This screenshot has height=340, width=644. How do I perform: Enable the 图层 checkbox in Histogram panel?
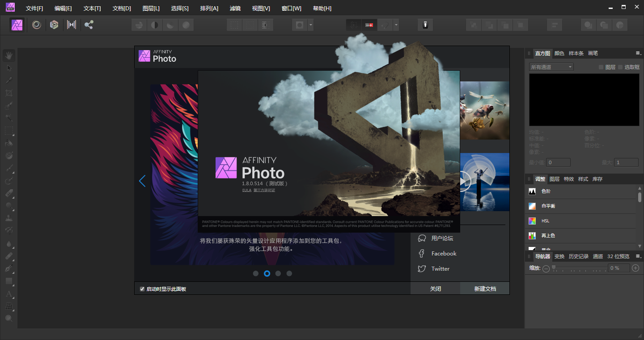pyautogui.click(x=601, y=67)
